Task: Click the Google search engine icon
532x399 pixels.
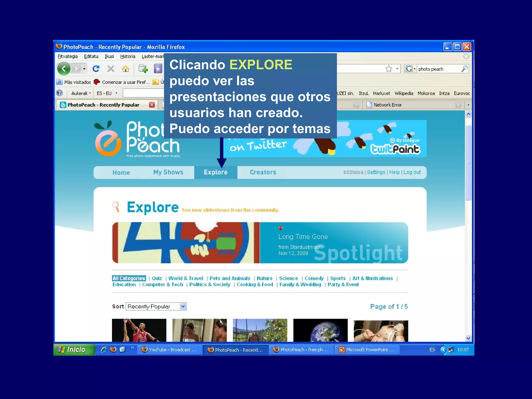Action: pyautogui.click(x=409, y=69)
